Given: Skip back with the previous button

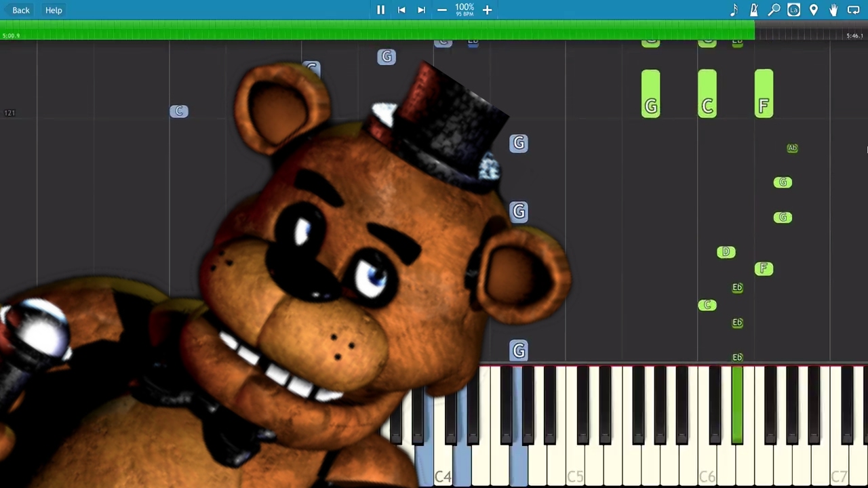Looking at the screenshot, I should point(401,10).
